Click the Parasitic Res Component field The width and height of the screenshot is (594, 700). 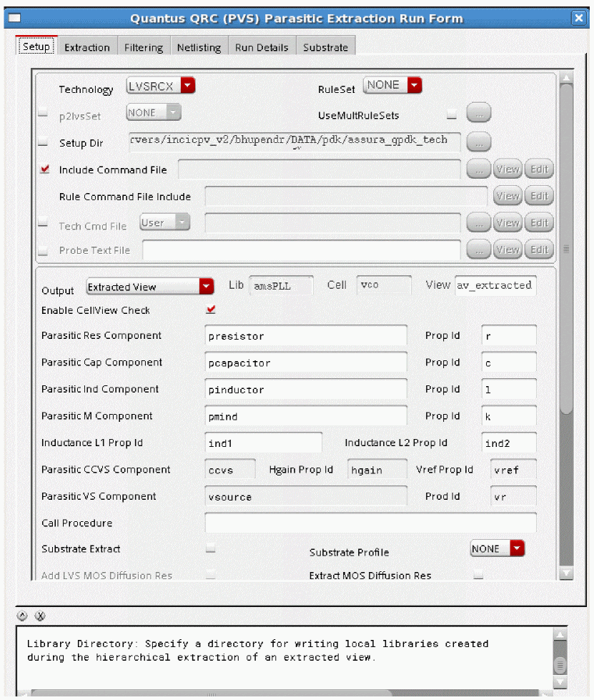click(306, 336)
